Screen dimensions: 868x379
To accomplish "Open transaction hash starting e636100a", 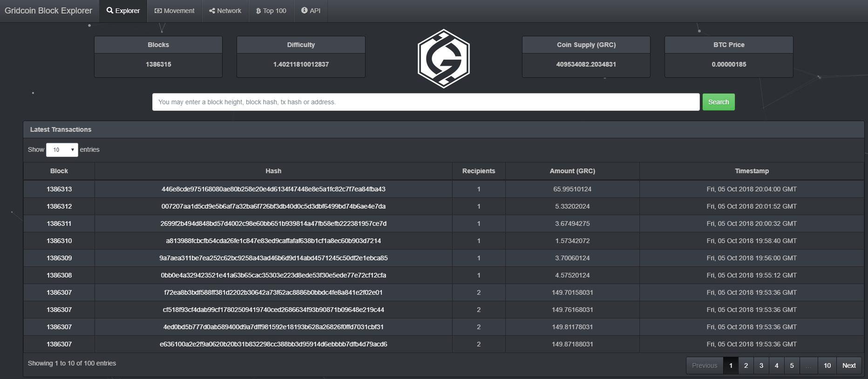I will pos(273,344).
